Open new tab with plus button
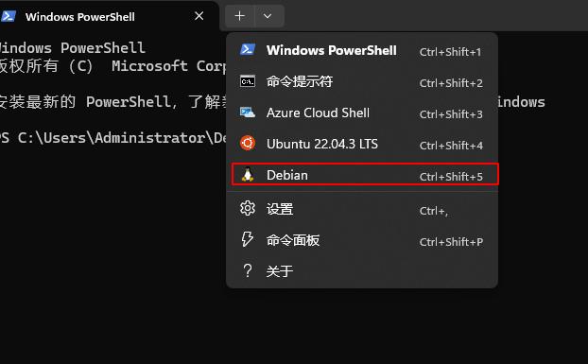 239,16
